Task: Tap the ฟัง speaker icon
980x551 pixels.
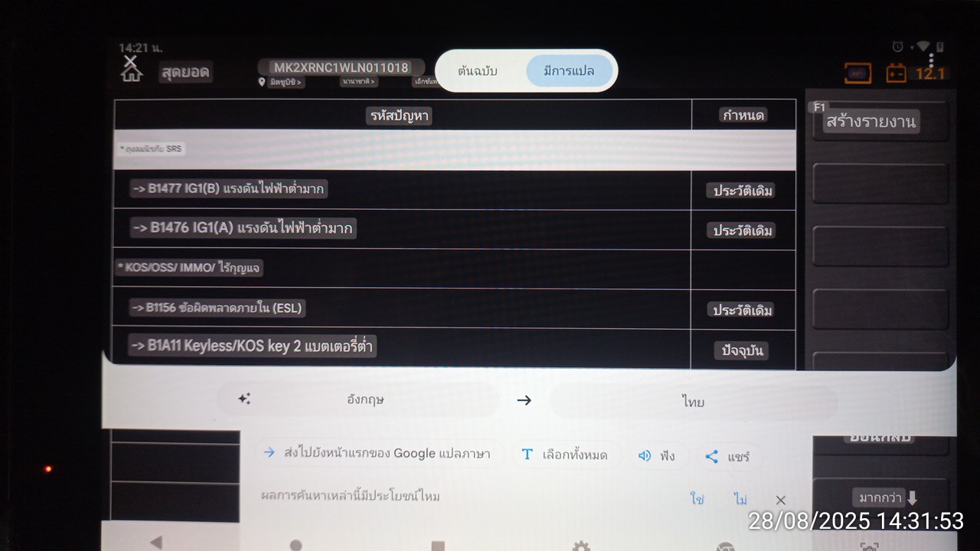Action: pos(645,455)
